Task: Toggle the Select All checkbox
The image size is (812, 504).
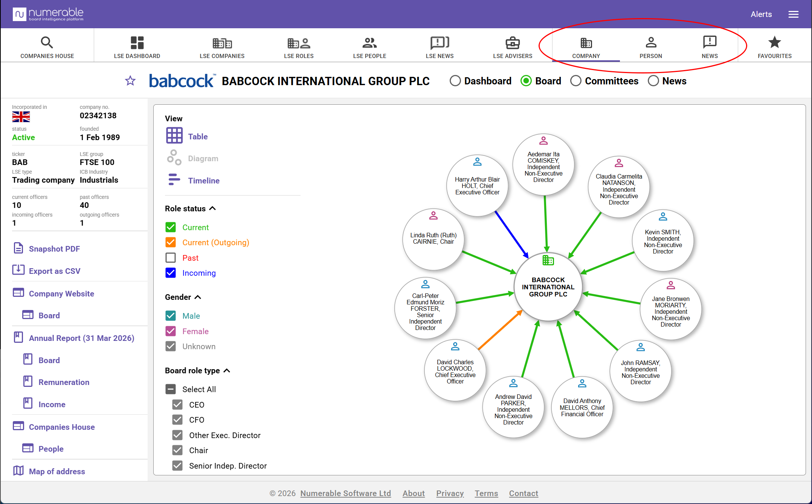Action: coord(171,389)
